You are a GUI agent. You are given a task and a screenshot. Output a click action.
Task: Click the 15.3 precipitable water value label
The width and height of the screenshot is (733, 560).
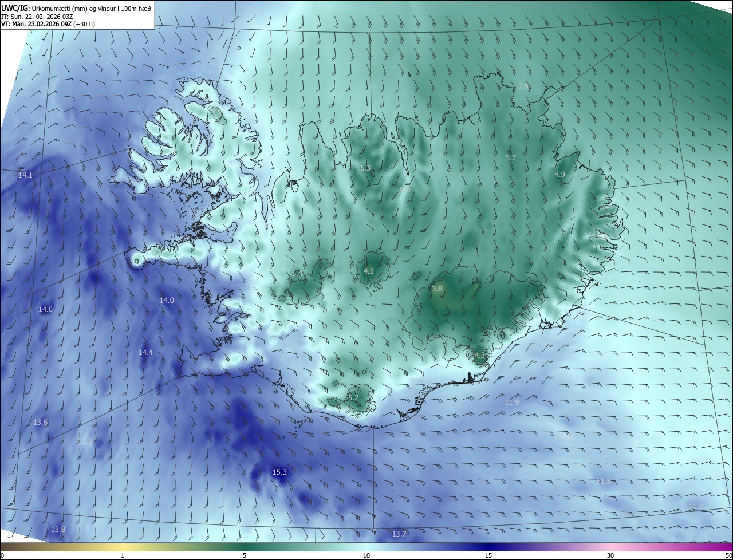coord(279,472)
